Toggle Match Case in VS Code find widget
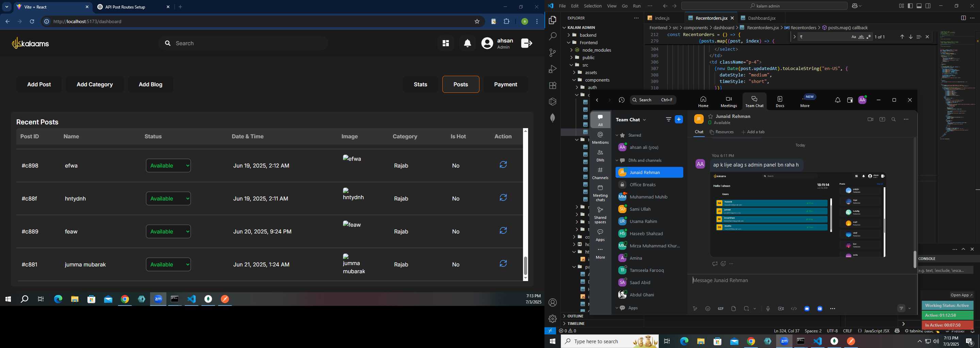 854,37
